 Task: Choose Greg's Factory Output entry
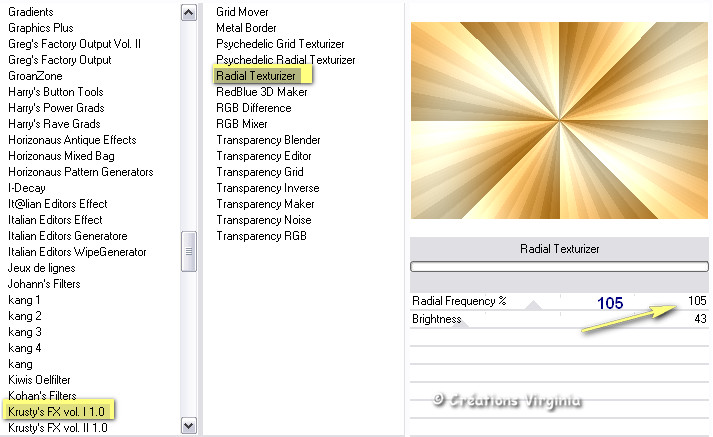60,60
